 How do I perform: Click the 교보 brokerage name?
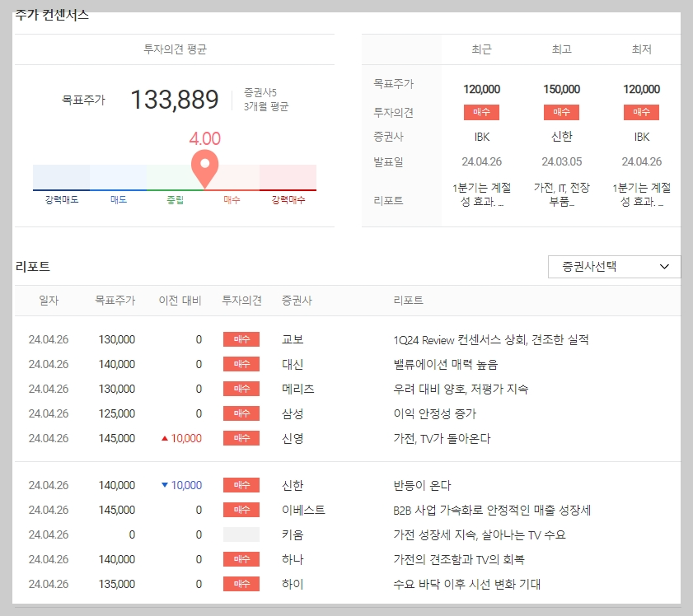tap(293, 339)
